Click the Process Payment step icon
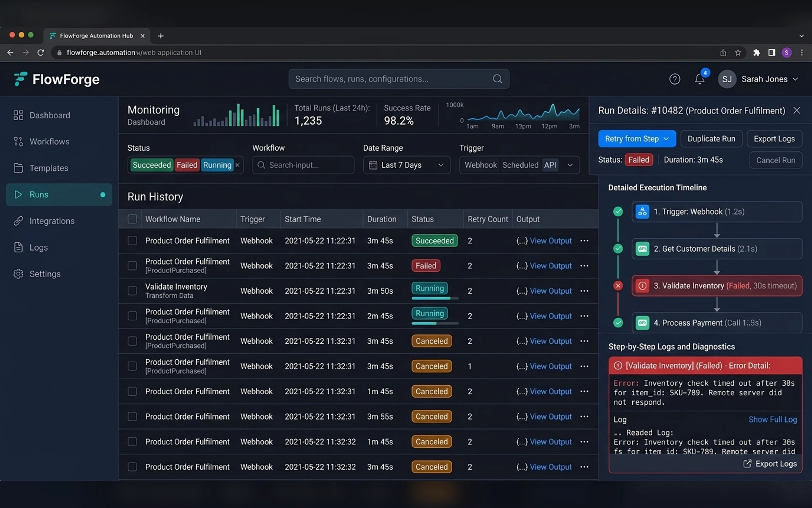Viewport: 812px width, 508px height. coord(642,323)
